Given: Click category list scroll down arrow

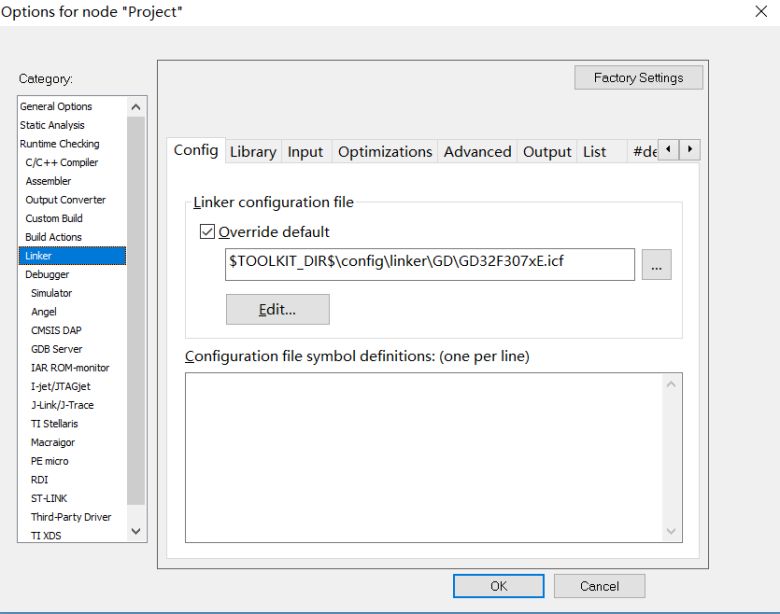Looking at the screenshot, I should click(x=136, y=531).
